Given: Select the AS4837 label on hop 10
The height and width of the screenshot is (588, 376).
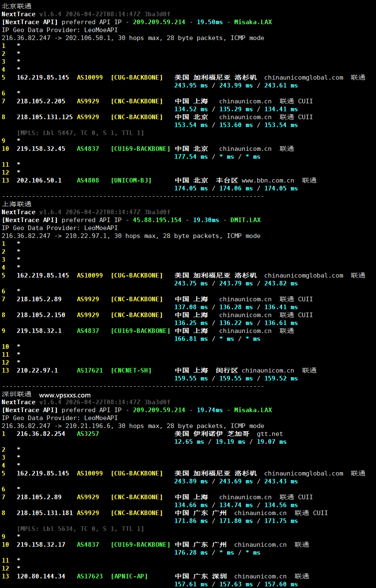Looking at the screenshot, I should [88, 148].
